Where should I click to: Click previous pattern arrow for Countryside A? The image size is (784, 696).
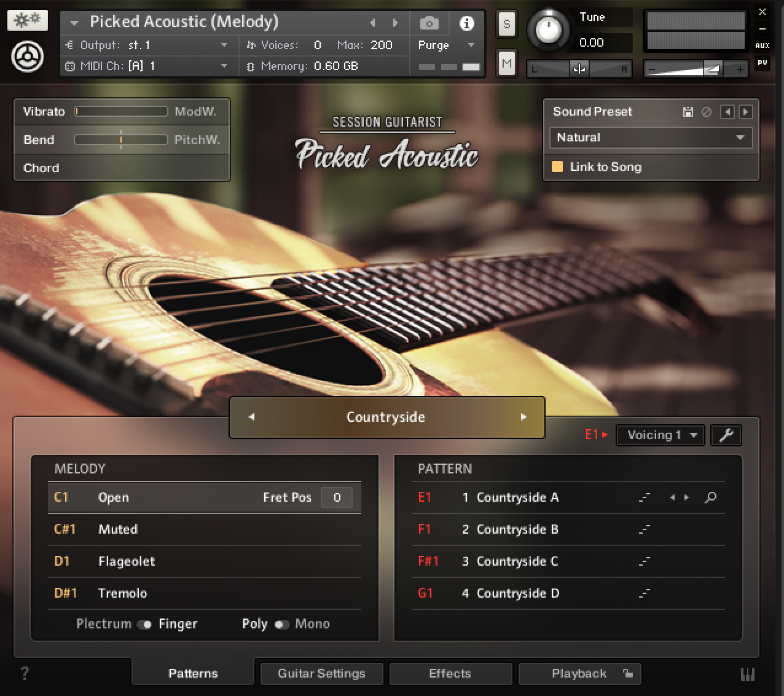(x=672, y=497)
